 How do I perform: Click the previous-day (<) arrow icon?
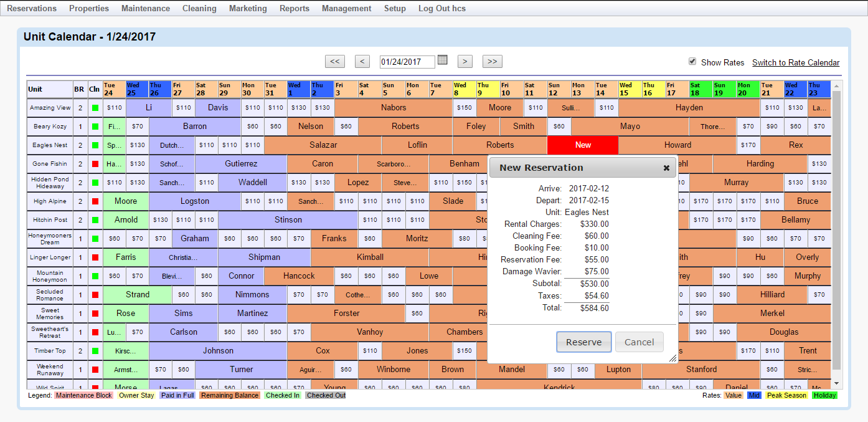point(362,61)
